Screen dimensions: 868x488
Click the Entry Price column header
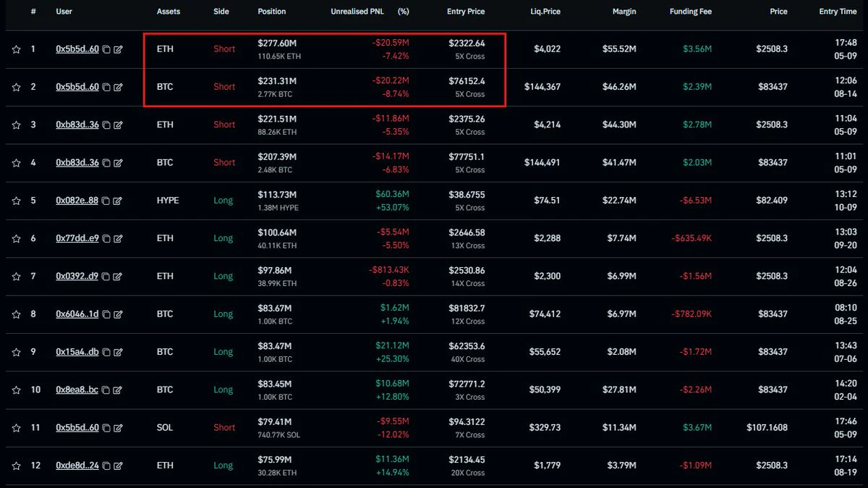(467, 12)
